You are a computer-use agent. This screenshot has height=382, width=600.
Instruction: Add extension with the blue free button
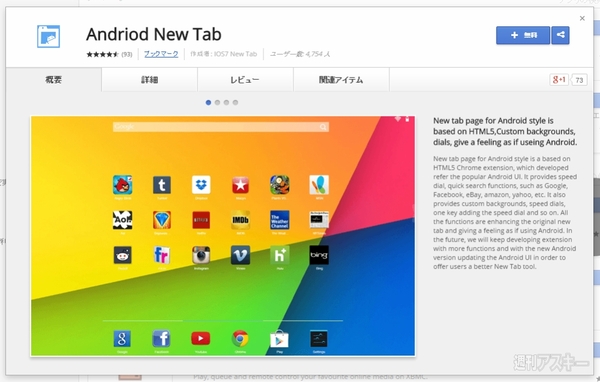tap(523, 35)
